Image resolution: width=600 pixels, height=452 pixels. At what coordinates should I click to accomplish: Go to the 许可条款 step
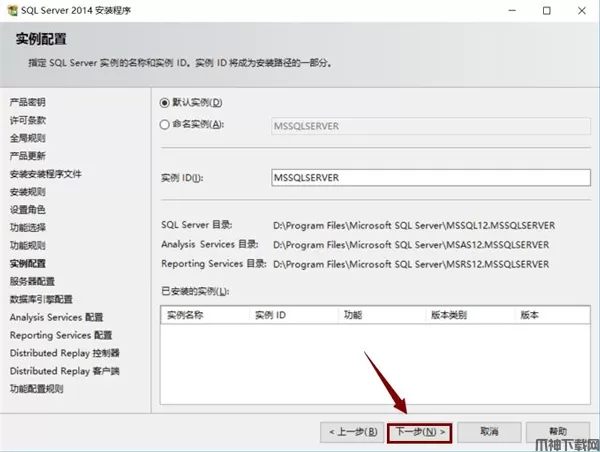tap(28, 120)
